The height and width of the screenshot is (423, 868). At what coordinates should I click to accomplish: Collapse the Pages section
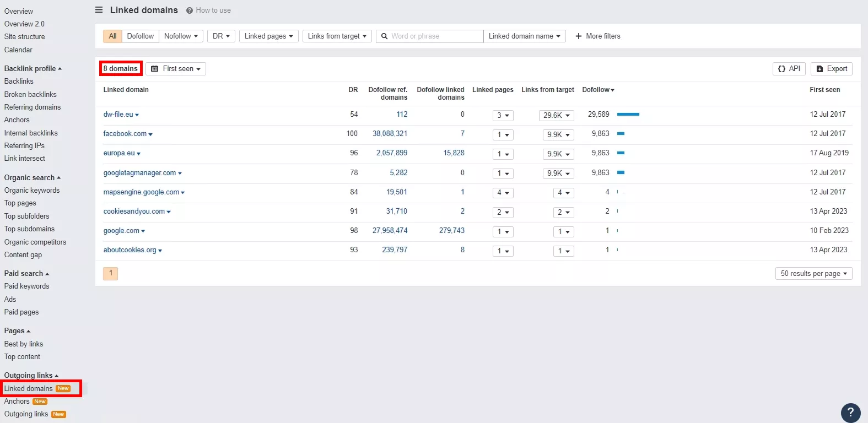click(17, 331)
